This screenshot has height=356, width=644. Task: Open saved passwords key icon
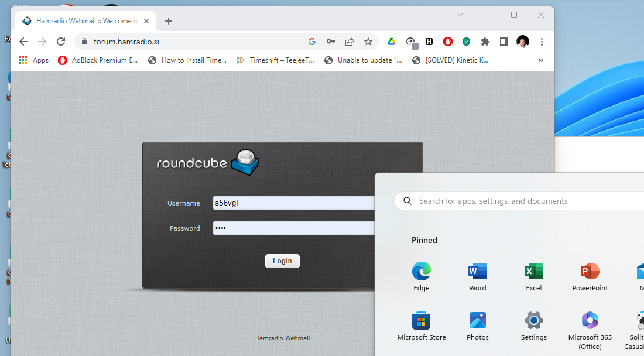(x=331, y=42)
